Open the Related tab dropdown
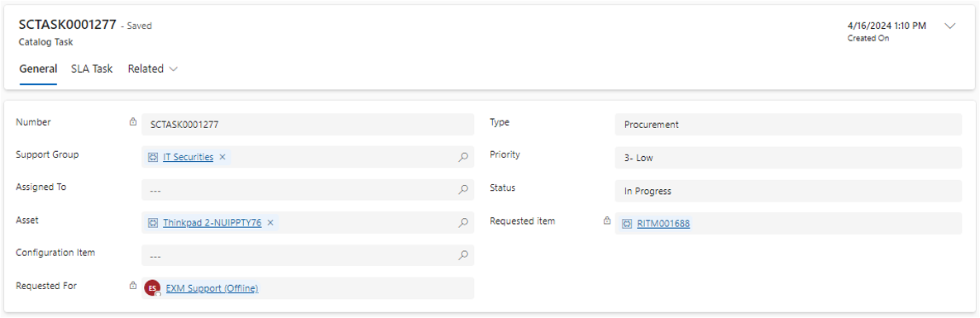 [153, 69]
